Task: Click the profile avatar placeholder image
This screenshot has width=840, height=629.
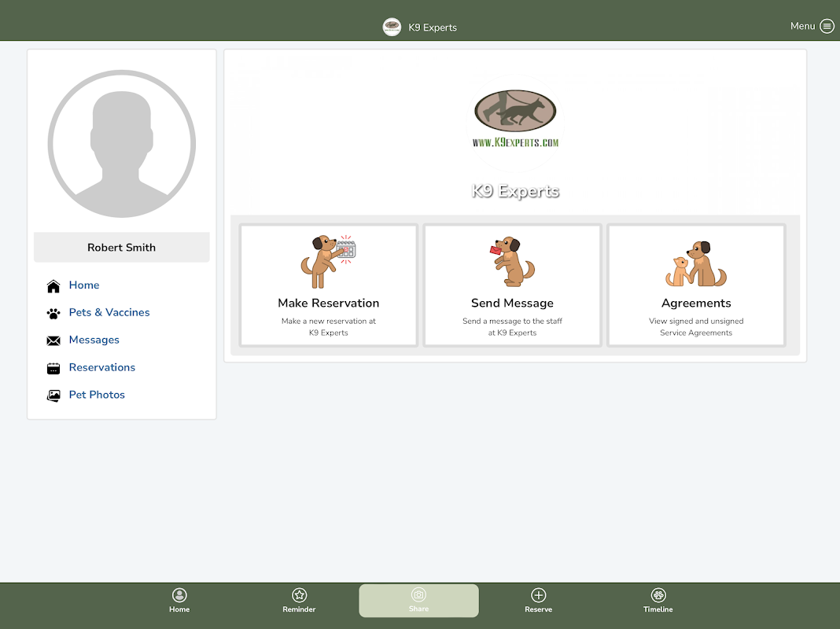Action: coord(122,143)
